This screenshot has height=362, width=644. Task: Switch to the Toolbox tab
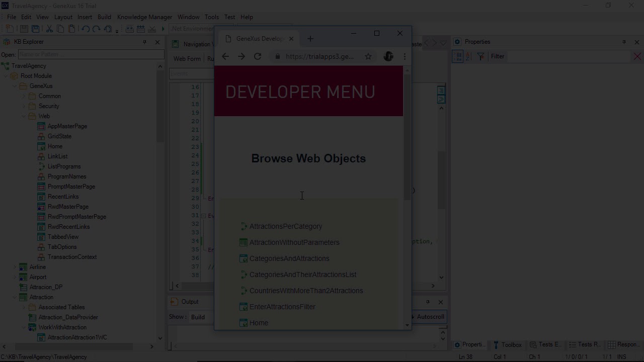click(x=507, y=344)
